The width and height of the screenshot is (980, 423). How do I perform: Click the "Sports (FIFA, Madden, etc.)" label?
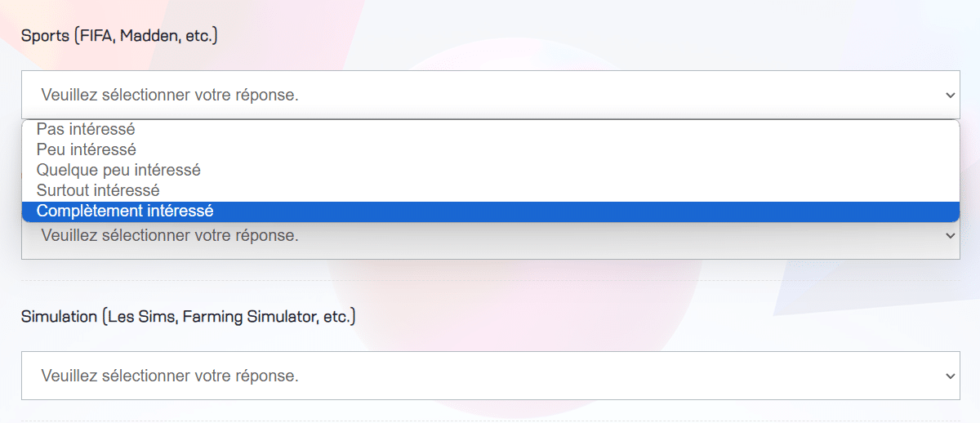click(119, 36)
